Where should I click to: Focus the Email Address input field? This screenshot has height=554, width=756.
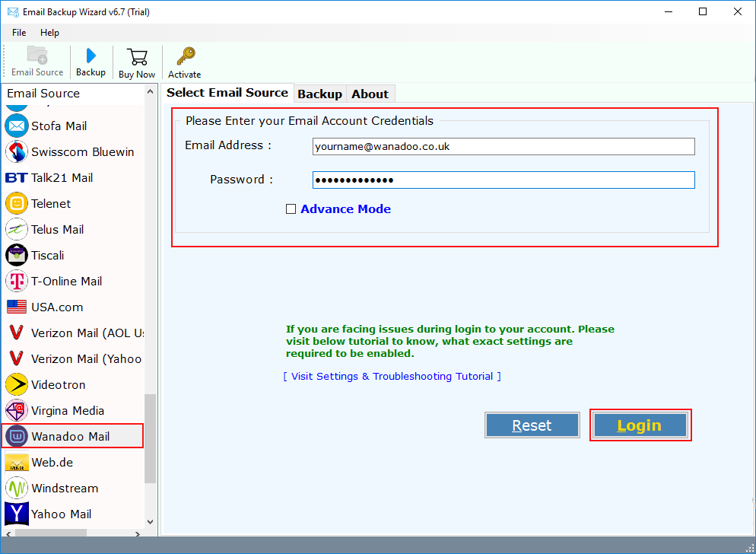pos(503,147)
